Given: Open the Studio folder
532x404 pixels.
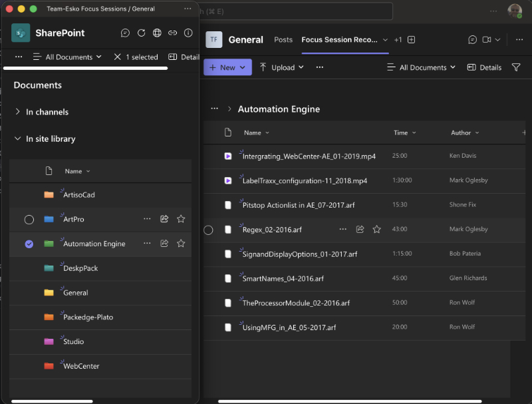Looking at the screenshot, I should (73, 341).
